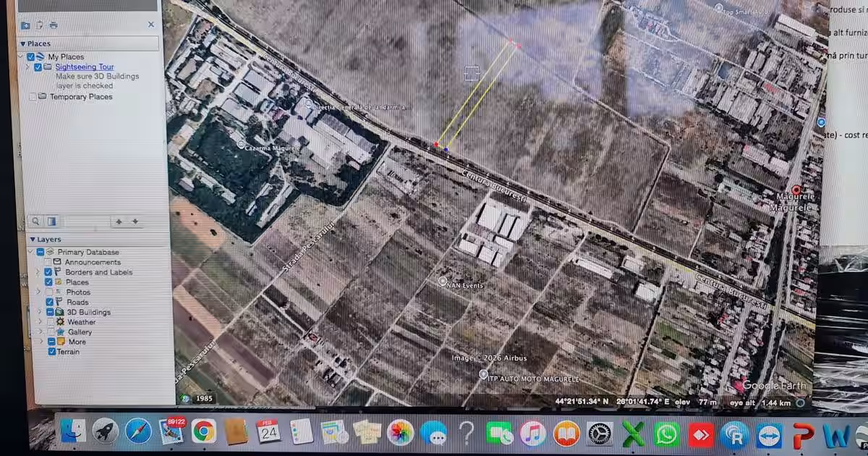
Task: Open Google Chrome from the dock
Action: click(204, 432)
